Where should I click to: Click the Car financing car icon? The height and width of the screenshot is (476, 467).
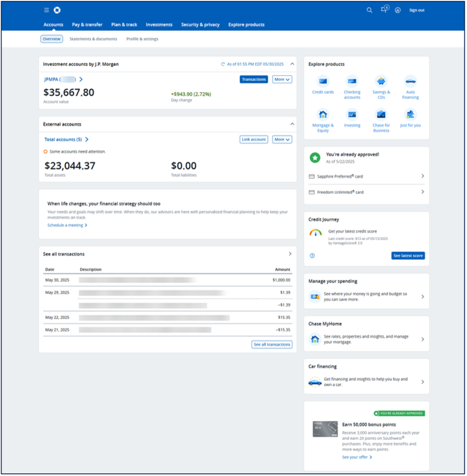316,382
